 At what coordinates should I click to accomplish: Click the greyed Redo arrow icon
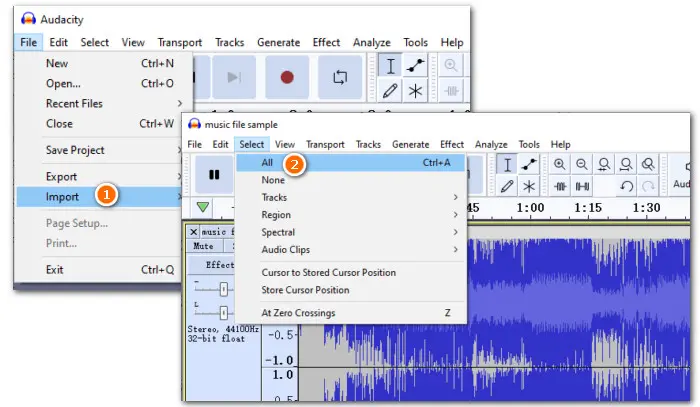(648, 186)
